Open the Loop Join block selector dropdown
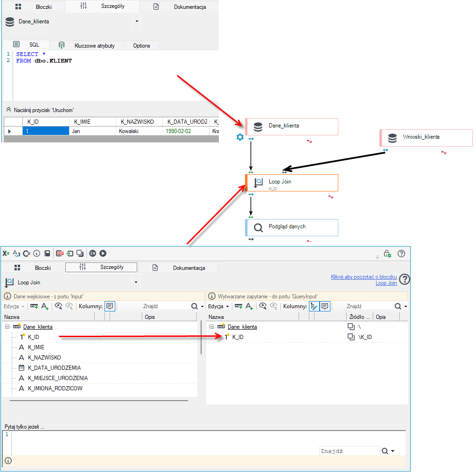This screenshot has width=476, height=473. pos(136,282)
